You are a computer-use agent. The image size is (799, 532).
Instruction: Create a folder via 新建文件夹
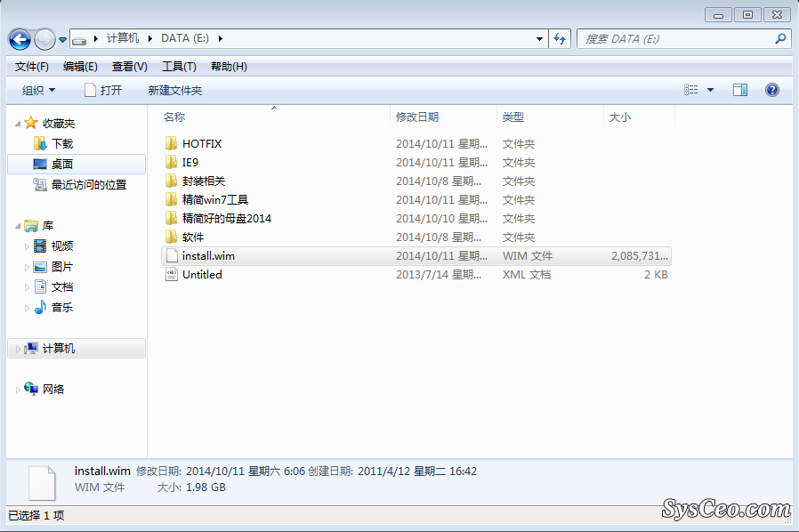coord(174,91)
